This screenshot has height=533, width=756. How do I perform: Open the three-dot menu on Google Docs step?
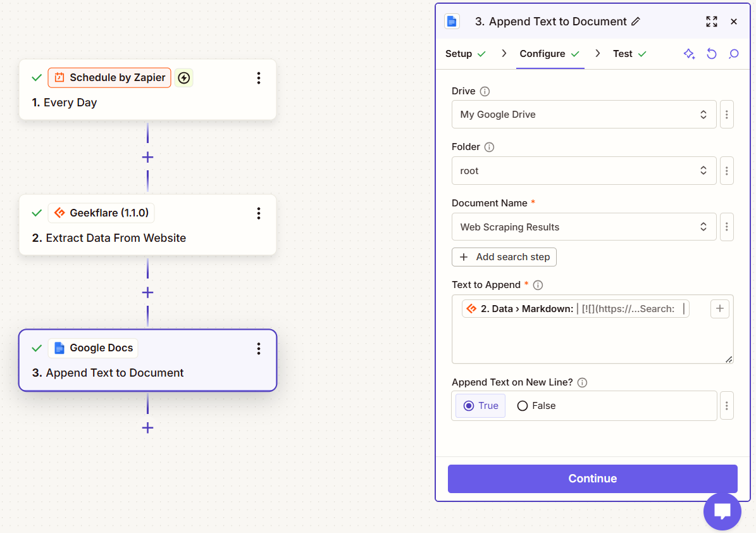coord(259,348)
